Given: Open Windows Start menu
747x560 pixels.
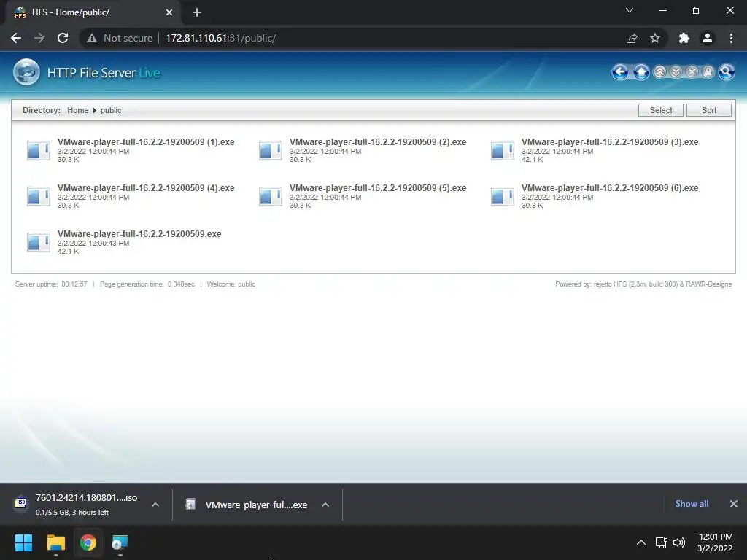Looking at the screenshot, I should click(x=23, y=542).
